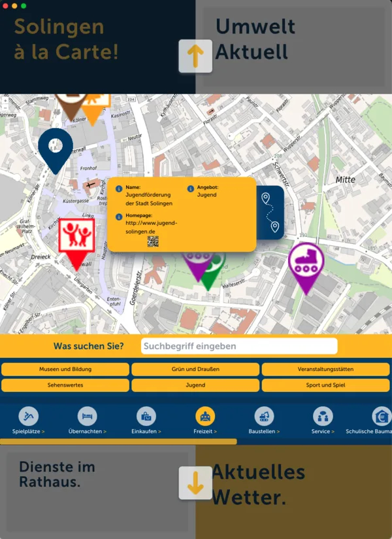Click the QR code in the popup
Viewport: 392px width, 539px height.
click(153, 241)
